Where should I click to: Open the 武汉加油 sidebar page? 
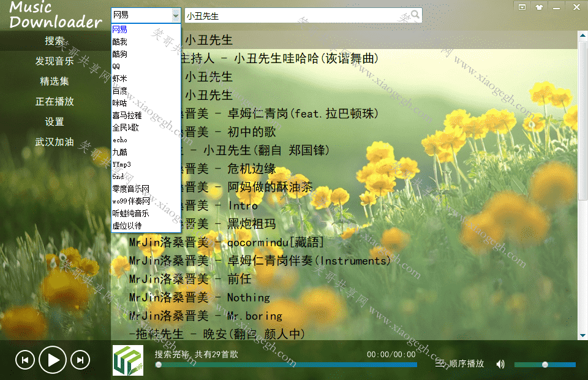pyautogui.click(x=55, y=142)
